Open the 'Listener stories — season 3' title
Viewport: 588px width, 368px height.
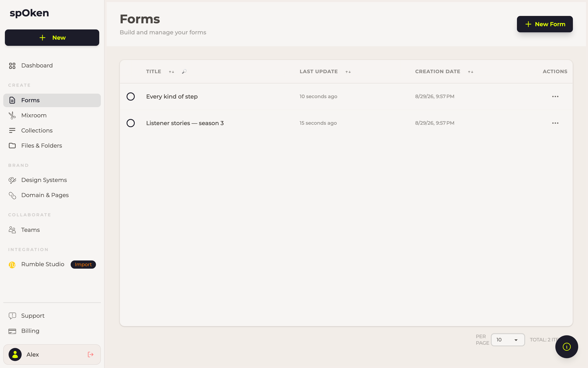pyautogui.click(x=185, y=123)
